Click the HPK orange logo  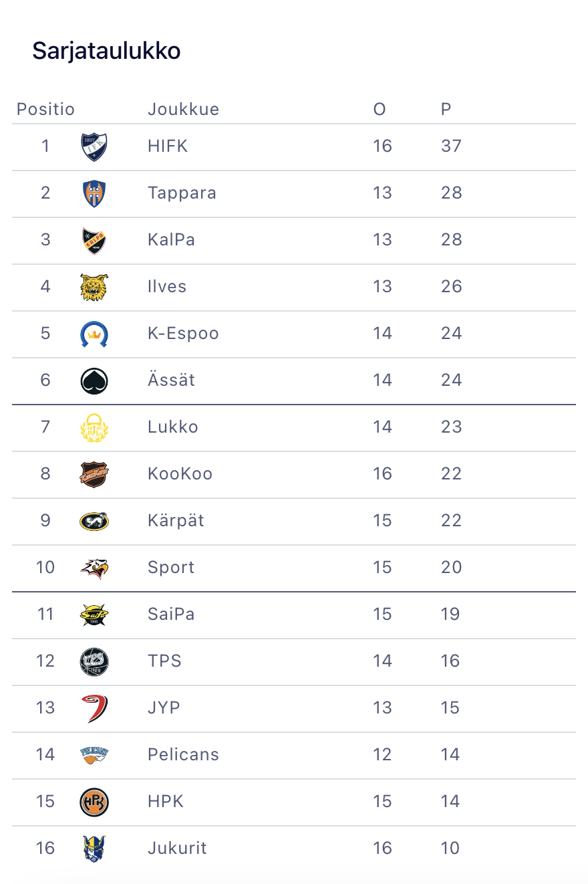[x=94, y=802]
